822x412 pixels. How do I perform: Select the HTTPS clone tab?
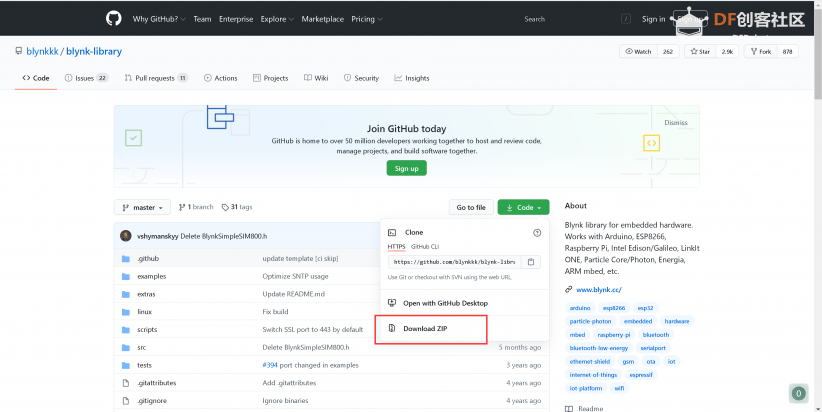coord(396,246)
